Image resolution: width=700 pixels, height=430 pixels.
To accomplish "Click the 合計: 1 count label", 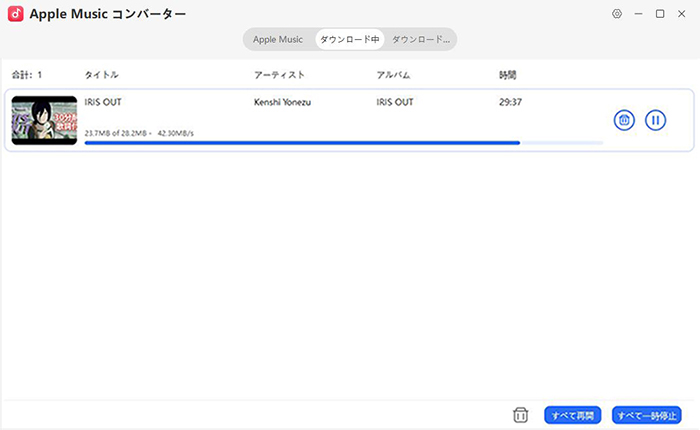I will point(27,75).
